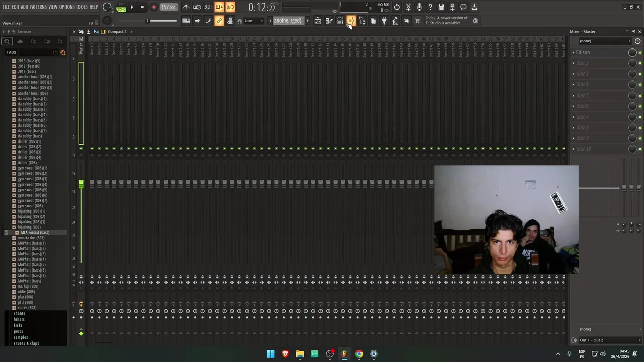This screenshot has height=362, width=644.
Task: Click the undo history icon
Action: tap(397, 7)
